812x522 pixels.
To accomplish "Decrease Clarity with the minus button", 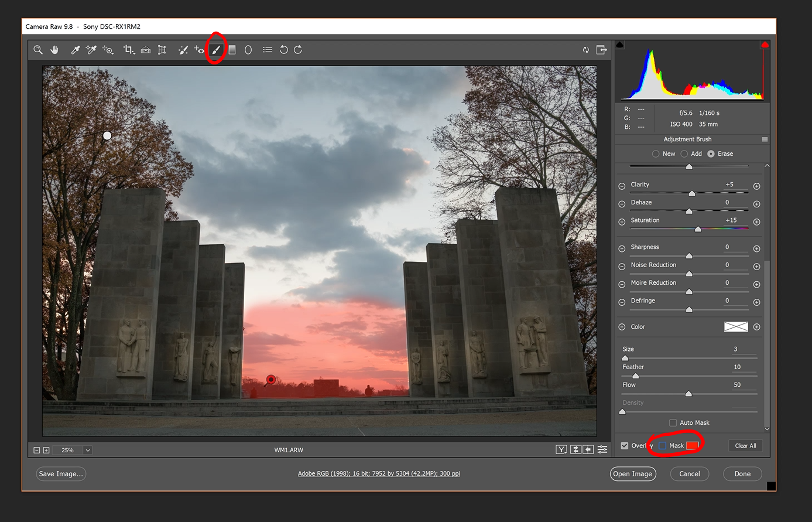I will (x=622, y=186).
